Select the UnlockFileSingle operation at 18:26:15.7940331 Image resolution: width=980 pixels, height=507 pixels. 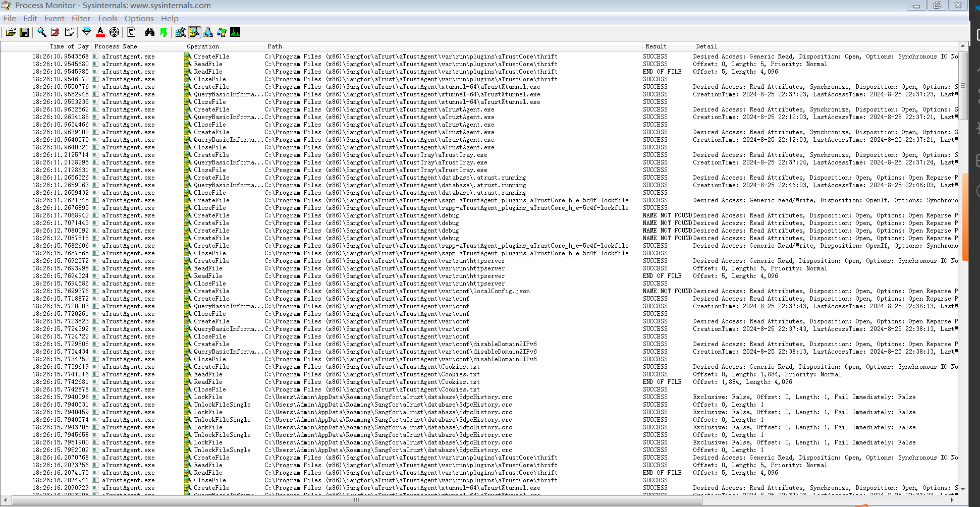point(222,405)
